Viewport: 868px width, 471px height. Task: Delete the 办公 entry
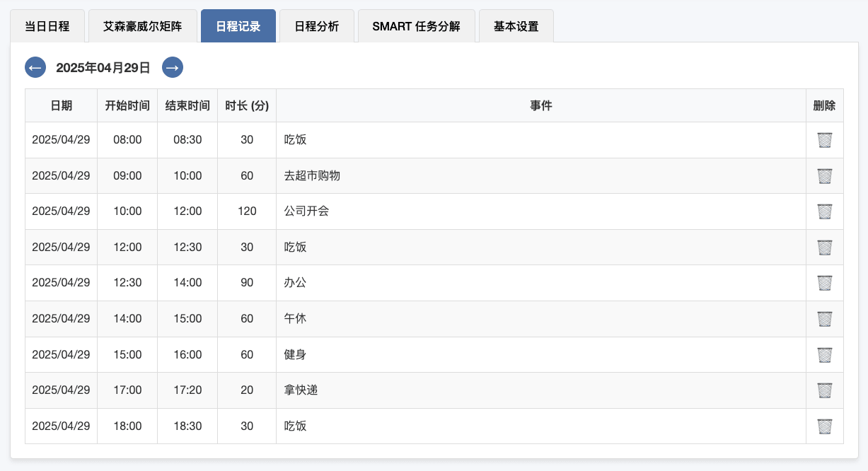point(824,283)
